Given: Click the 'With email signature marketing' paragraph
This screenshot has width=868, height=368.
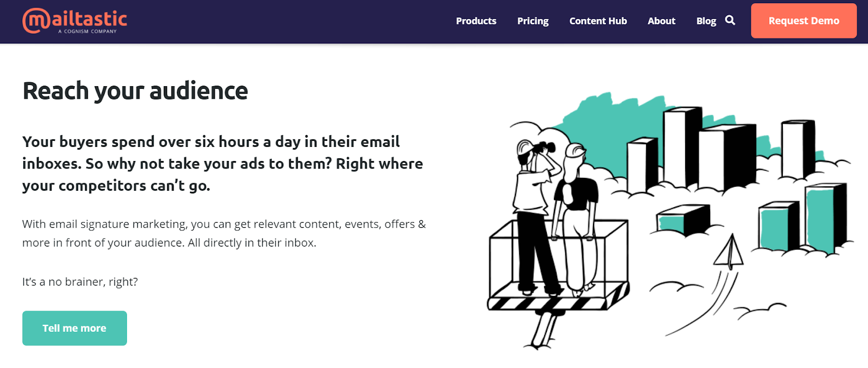Looking at the screenshot, I should pyautogui.click(x=224, y=233).
